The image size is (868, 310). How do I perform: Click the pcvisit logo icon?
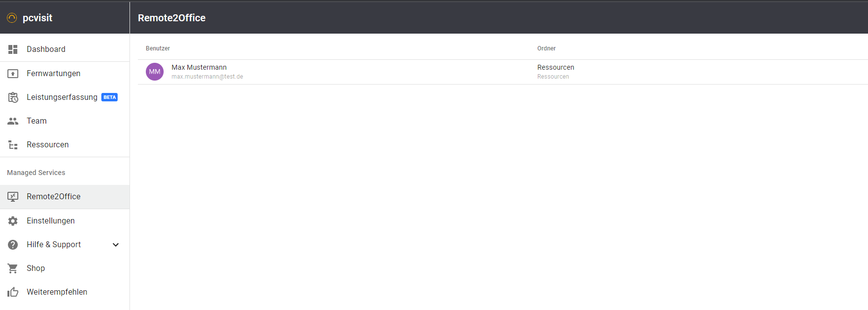point(12,18)
